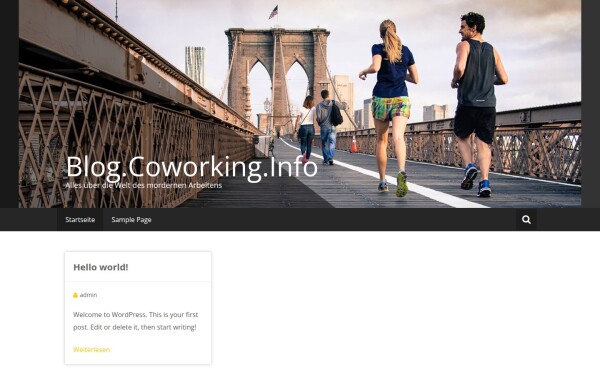Viewport: 600px width, 375px height.
Task: Click the Blog.Coworking.Info site title
Action: point(192,167)
